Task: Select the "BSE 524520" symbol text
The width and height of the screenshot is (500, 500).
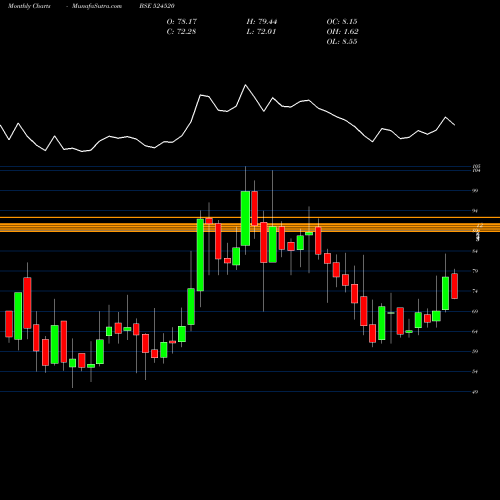Action: [157, 6]
